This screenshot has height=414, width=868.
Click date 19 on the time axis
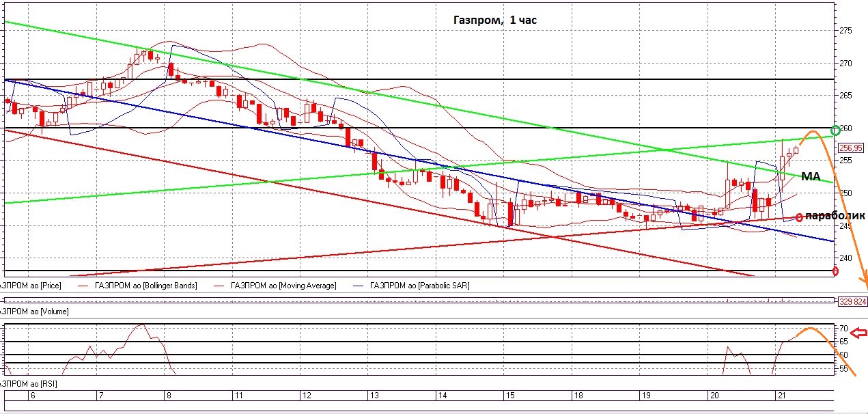[x=647, y=396]
